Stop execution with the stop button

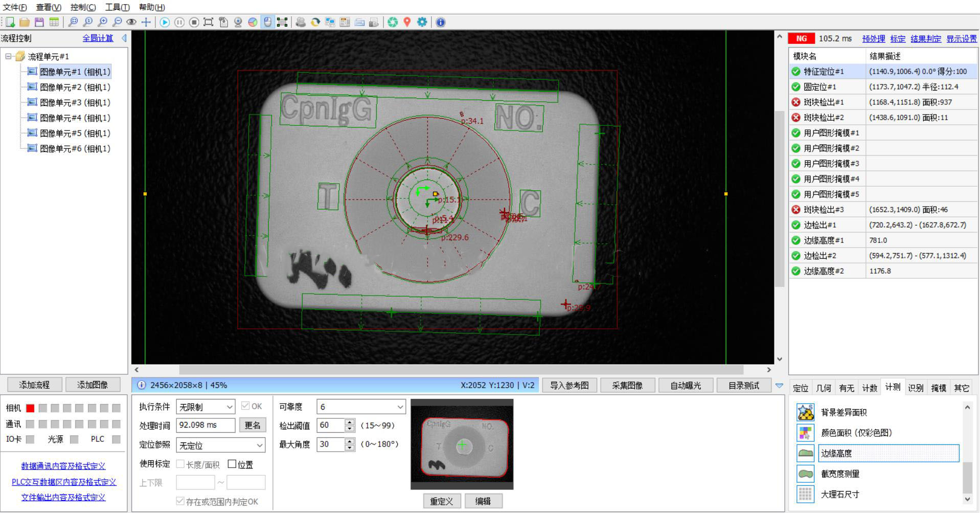click(x=194, y=22)
